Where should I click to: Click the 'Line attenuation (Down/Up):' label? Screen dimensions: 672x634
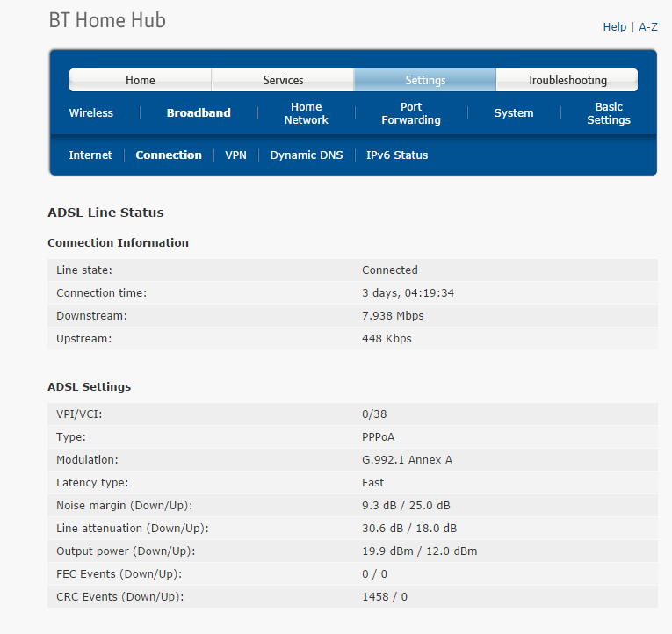pos(133,529)
